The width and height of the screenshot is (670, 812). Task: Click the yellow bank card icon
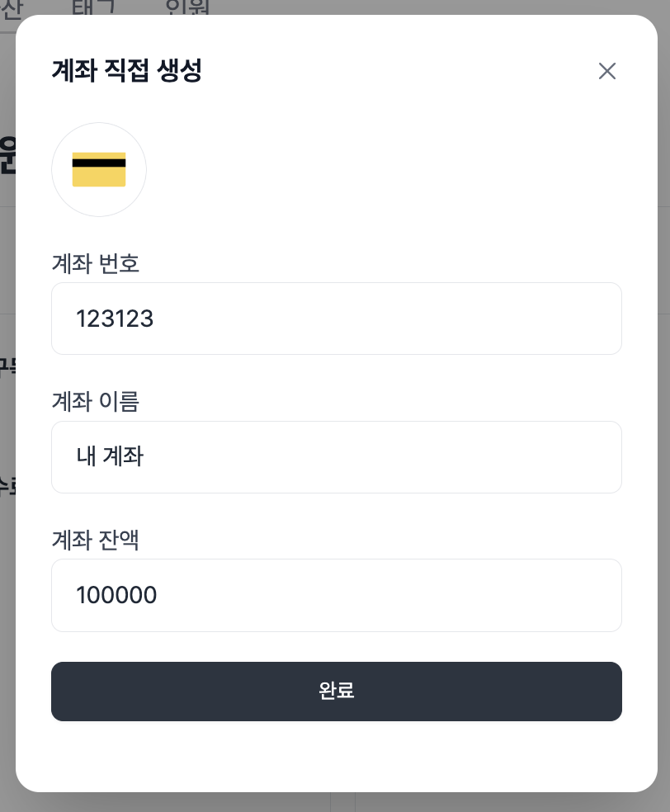(x=99, y=170)
